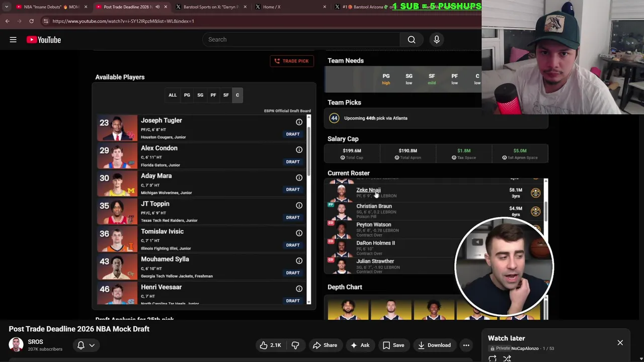
Task: Open Zeke Nnaji roster link
Action: click(368, 190)
